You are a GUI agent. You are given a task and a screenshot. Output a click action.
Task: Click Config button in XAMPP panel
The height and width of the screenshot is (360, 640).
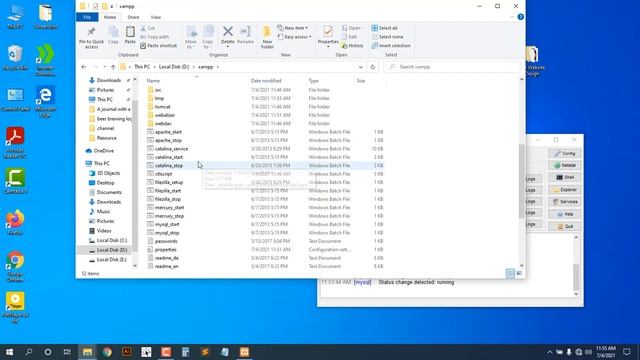click(x=565, y=153)
